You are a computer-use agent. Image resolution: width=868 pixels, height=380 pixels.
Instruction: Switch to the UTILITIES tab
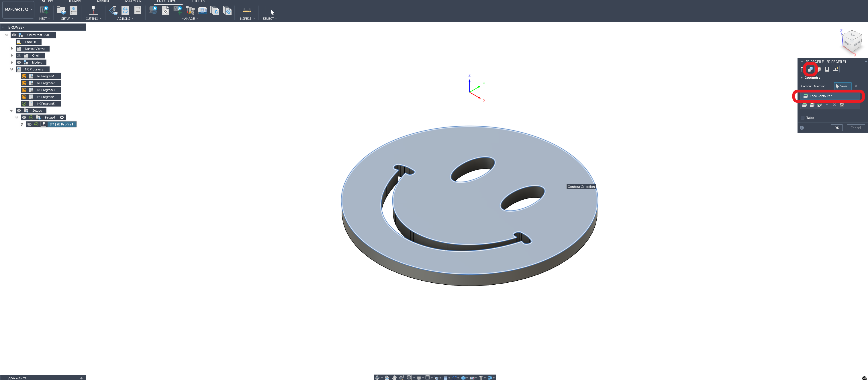tap(199, 1)
